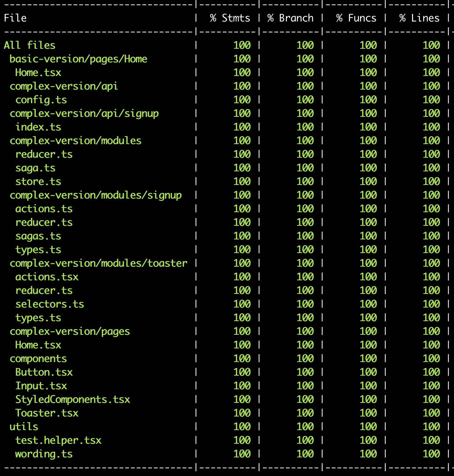Click the "test.helper.tsx" file name
Screen dimensions: 454x476
point(58,440)
